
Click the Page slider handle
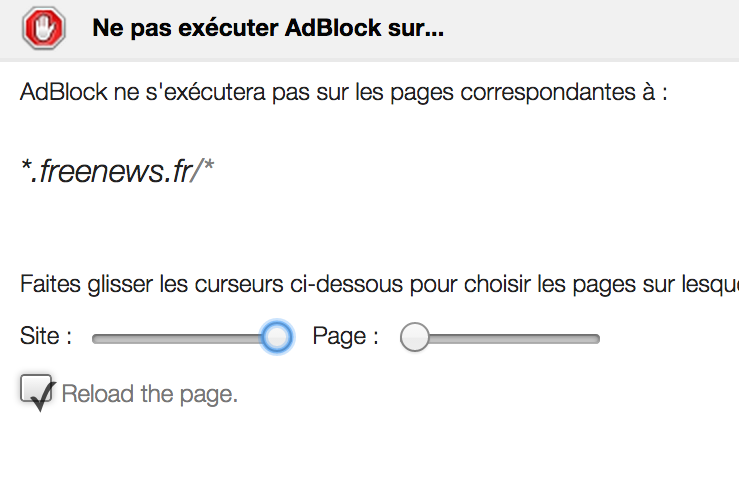tap(415, 337)
